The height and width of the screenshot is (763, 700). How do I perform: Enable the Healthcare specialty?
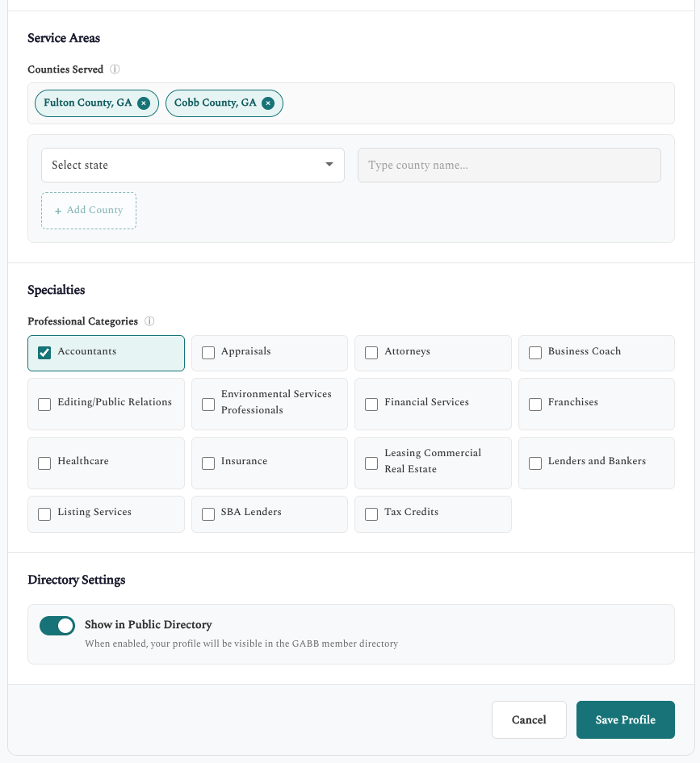click(x=44, y=463)
